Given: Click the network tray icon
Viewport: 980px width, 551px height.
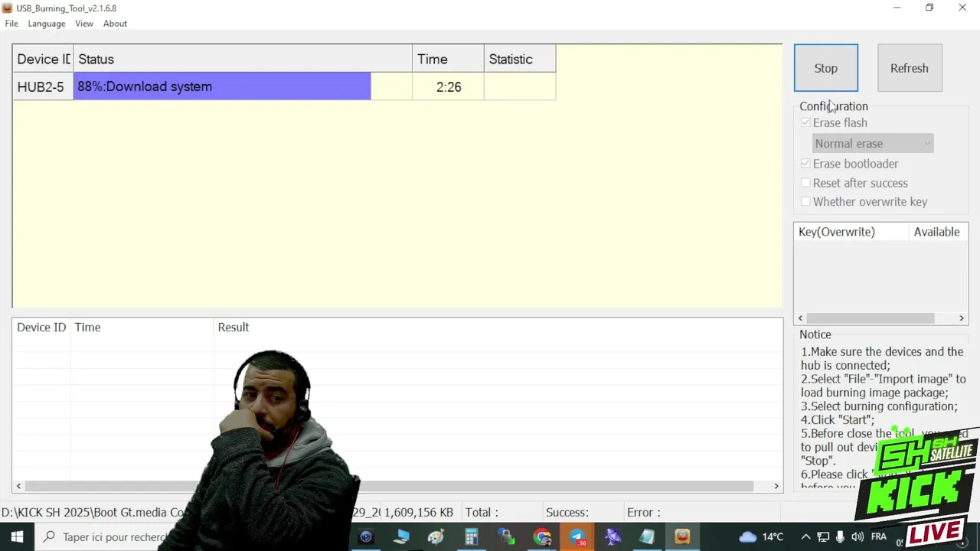Looking at the screenshot, I should coord(823,536).
